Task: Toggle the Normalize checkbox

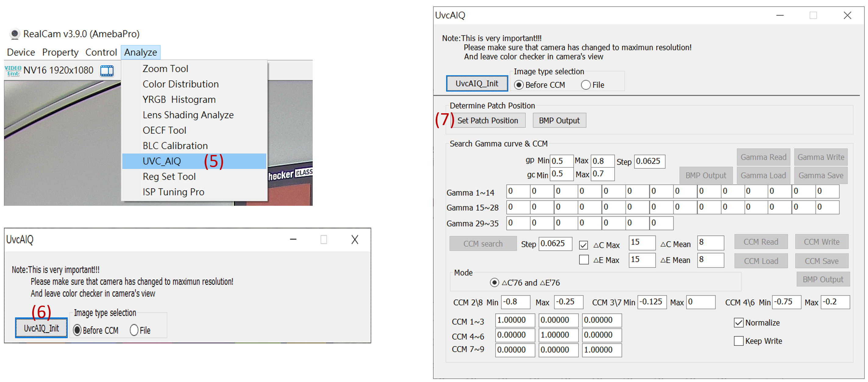Action: (x=738, y=322)
